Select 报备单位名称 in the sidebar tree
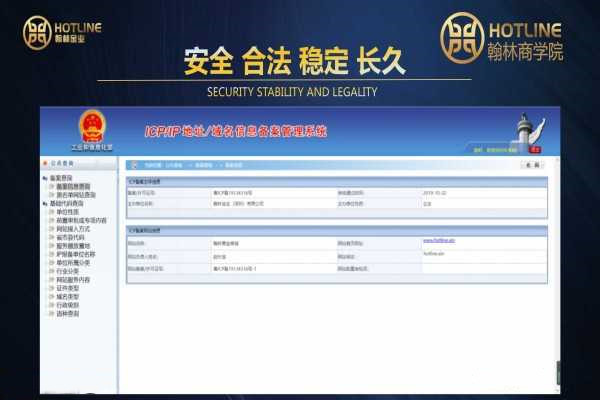Screen dimensions: 600x400 click(x=76, y=254)
